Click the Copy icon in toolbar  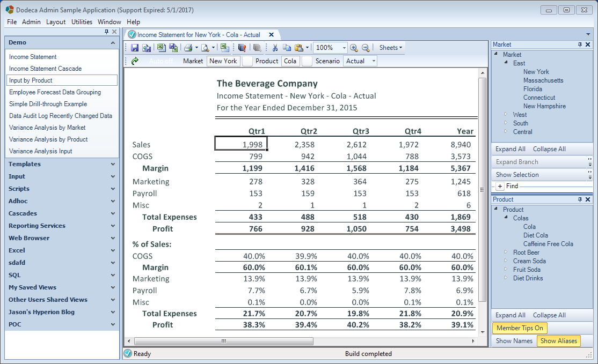pos(287,48)
